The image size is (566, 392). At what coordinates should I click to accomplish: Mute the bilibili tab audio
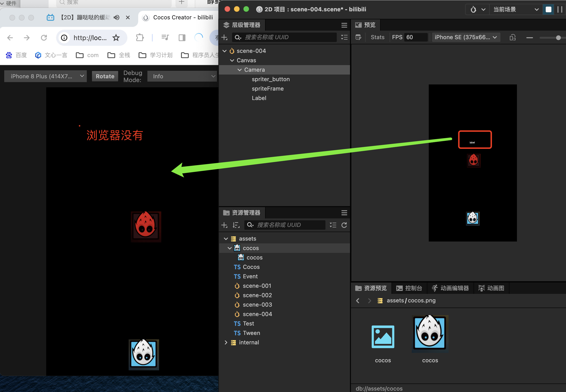[x=117, y=17]
